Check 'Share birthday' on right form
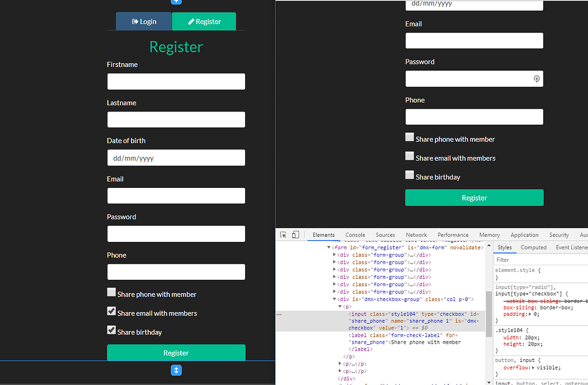588x385 pixels. click(x=409, y=175)
